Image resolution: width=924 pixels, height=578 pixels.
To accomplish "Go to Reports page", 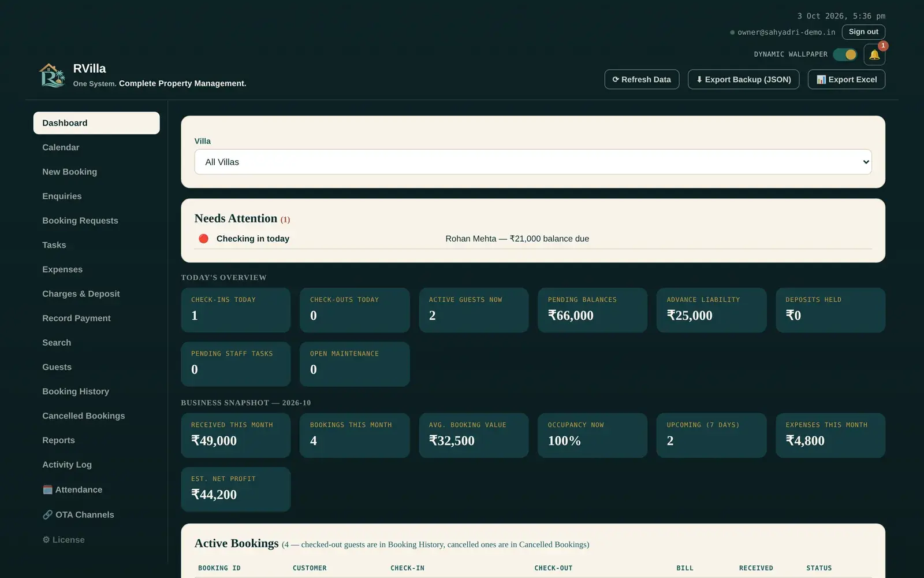I will (x=96, y=440).
